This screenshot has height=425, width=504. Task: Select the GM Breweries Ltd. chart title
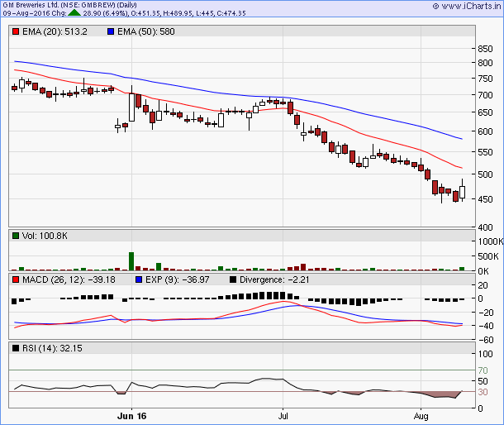click(x=69, y=5)
